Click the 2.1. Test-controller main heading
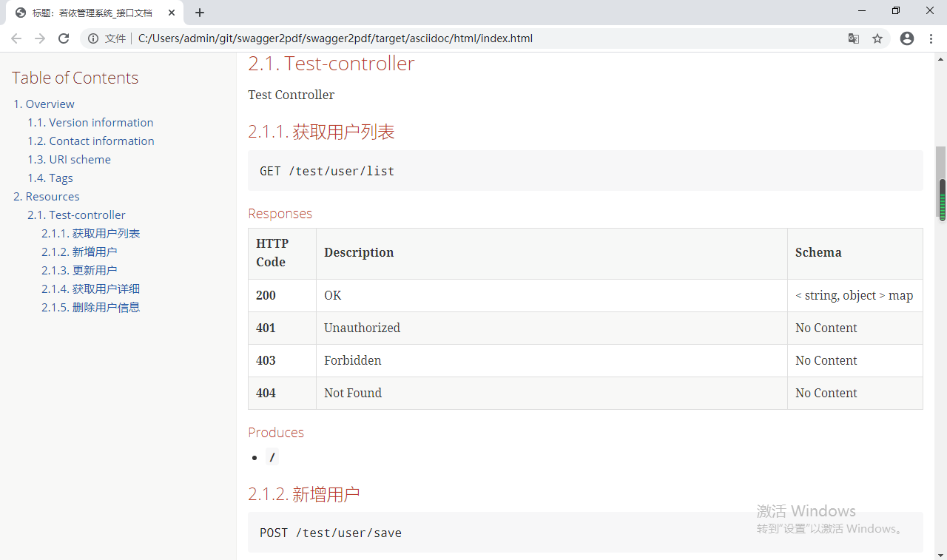The width and height of the screenshot is (947, 560). point(331,64)
